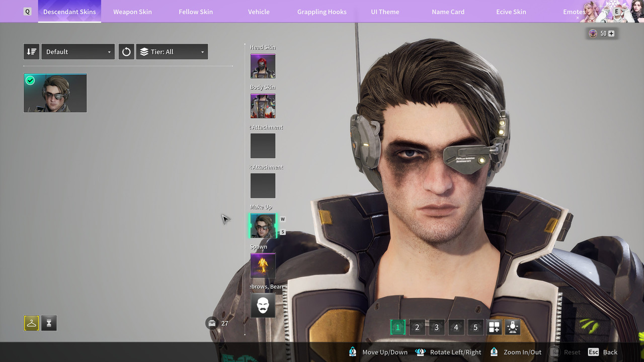Reset filters with the circular refresh icon
This screenshot has width=644, height=362.
pos(126,52)
